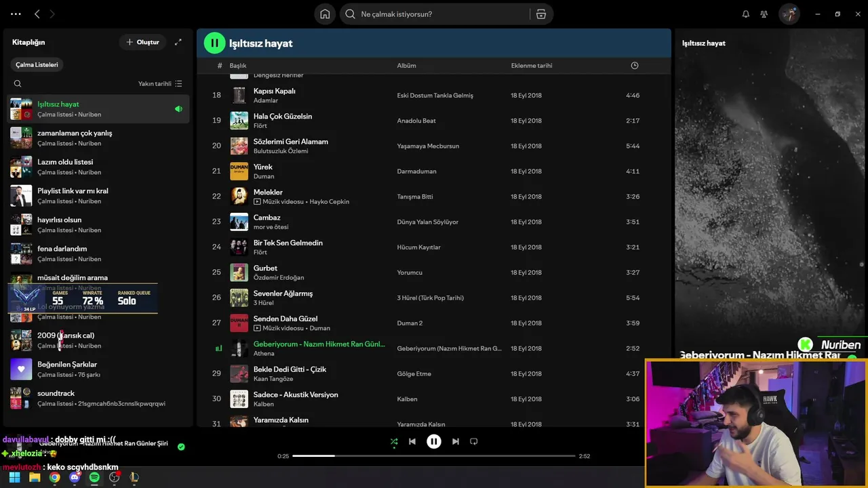Screen dimensions: 868x488
Task: Open artist link 'Hayko Cepkin'
Action: pyautogui.click(x=329, y=202)
